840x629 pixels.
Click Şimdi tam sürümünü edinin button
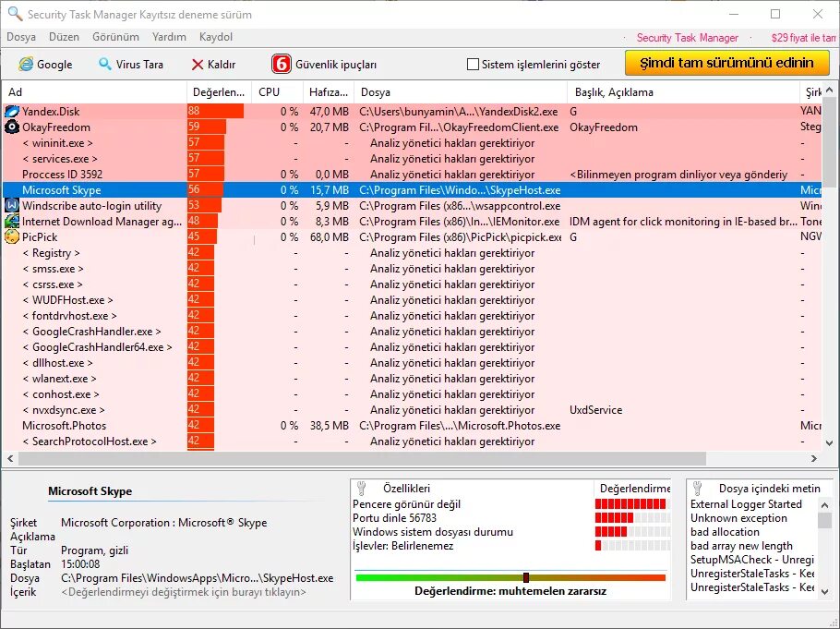(727, 63)
